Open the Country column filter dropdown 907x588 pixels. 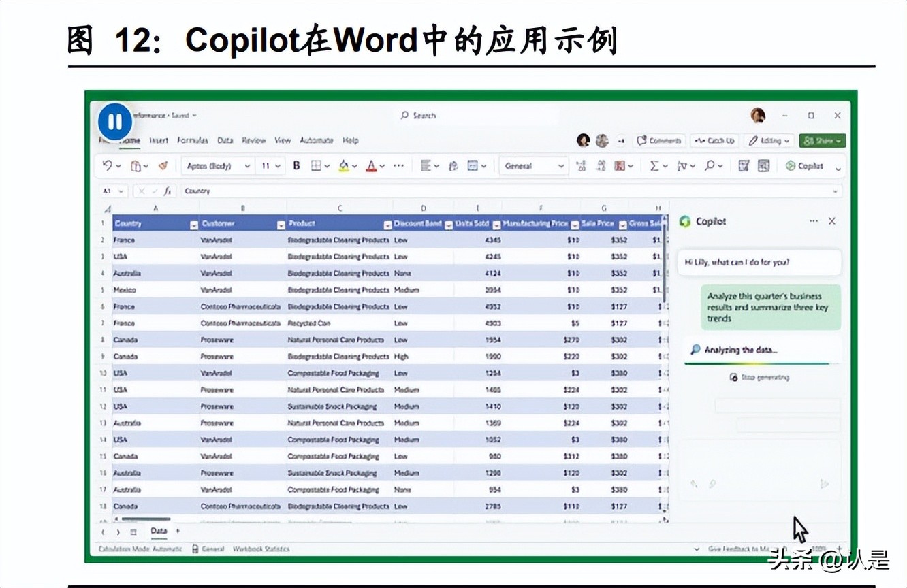194,225
